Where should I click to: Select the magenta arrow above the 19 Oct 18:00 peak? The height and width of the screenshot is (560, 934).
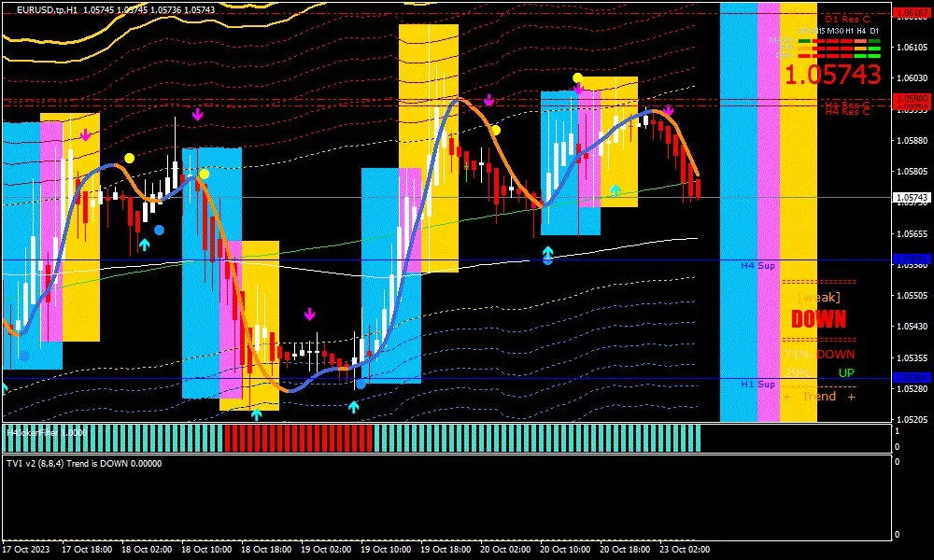point(489,100)
